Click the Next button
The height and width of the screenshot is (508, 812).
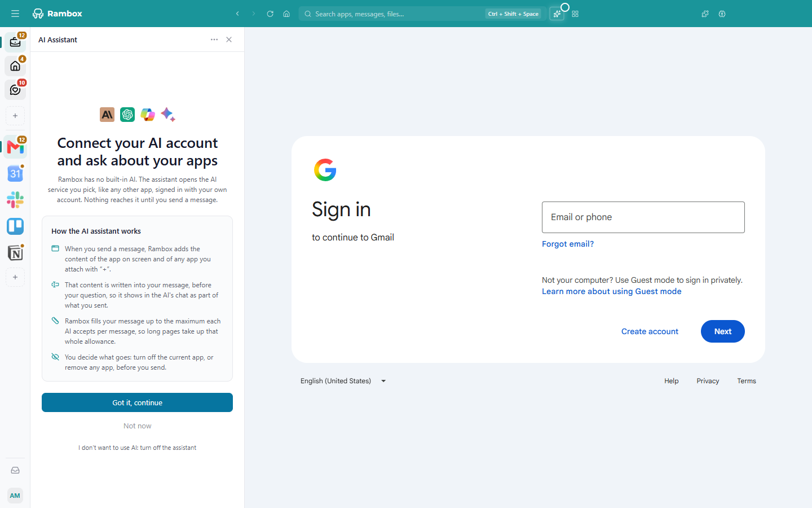point(723,331)
